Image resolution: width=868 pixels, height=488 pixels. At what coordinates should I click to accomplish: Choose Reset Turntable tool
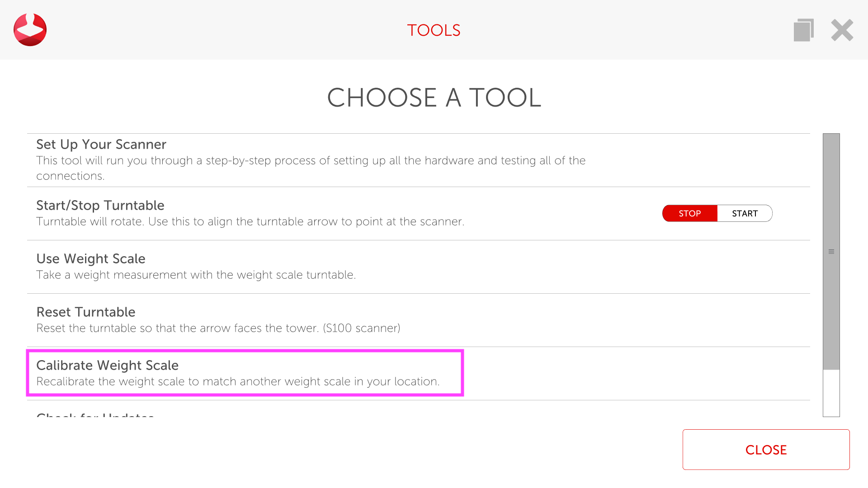pyautogui.click(x=86, y=312)
